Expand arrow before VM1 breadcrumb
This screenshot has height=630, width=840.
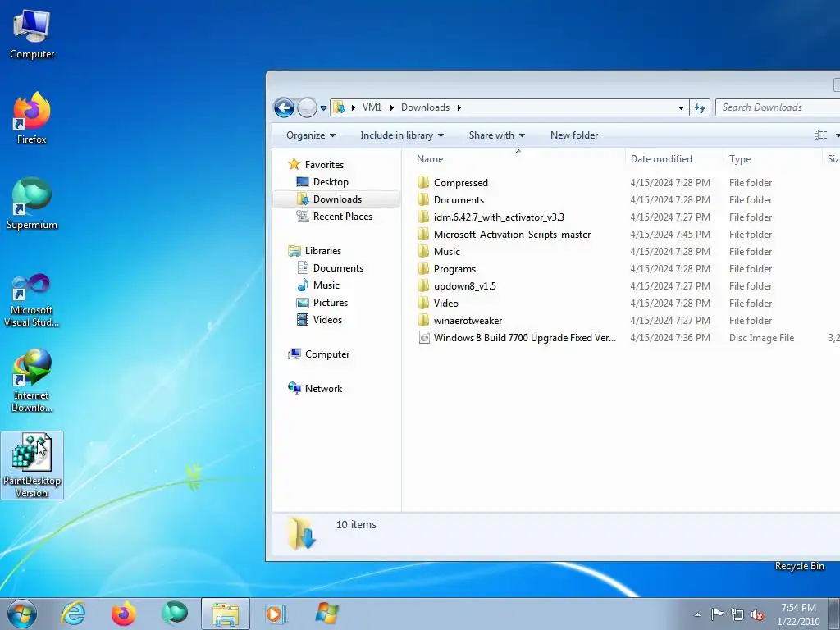pos(353,107)
